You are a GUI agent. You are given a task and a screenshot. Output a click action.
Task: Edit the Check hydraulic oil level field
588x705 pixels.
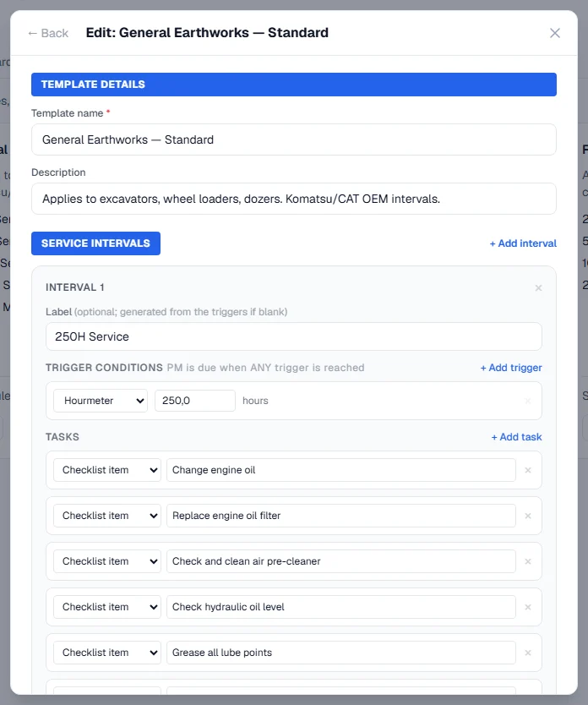(341, 607)
